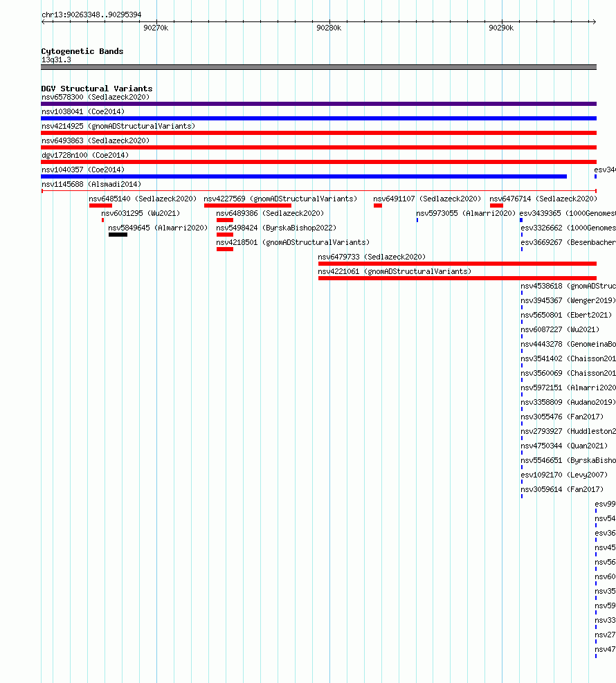Screen dimensions: 616x683
Task: Open variant nsv6489386 (Sedlazeck2020)
Action: click(x=270, y=213)
